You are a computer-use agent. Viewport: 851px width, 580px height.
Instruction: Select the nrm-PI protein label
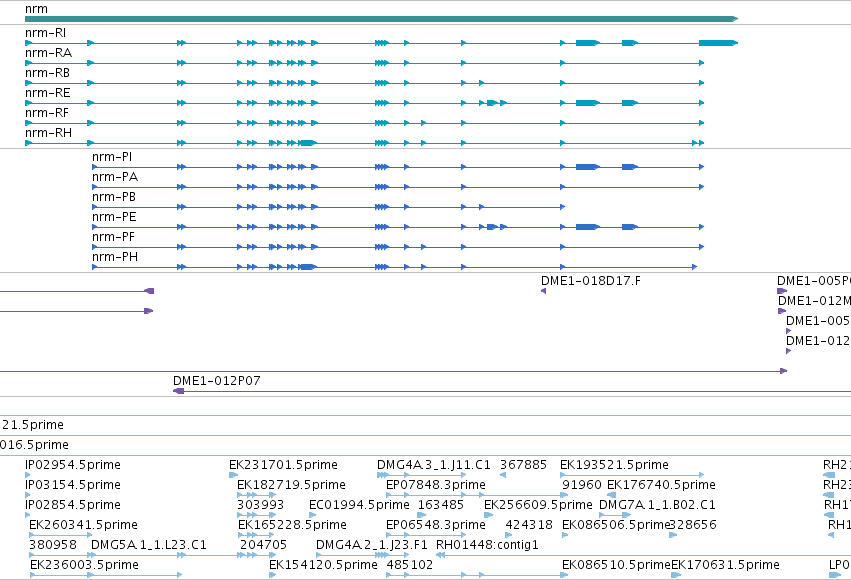(x=112, y=157)
